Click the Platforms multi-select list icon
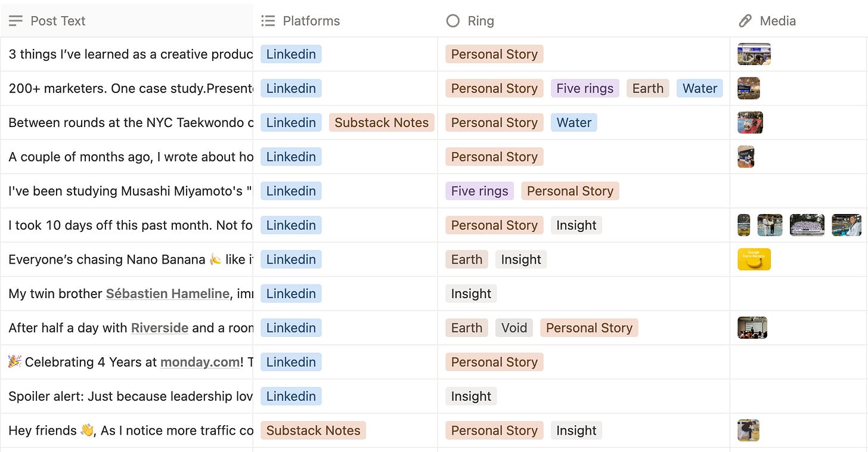This screenshot has width=868, height=452. (x=268, y=21)
